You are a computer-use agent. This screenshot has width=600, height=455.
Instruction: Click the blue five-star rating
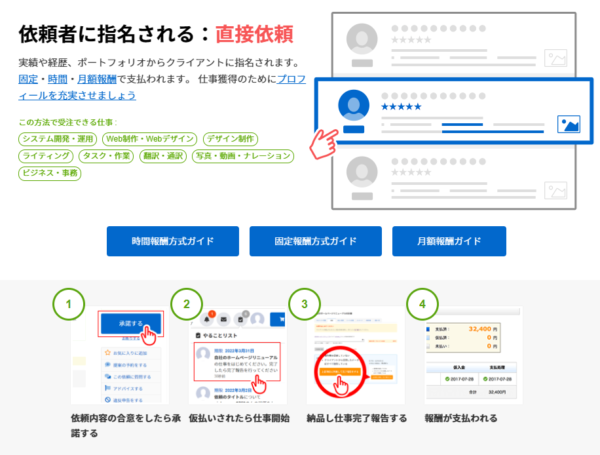[x=401, y=107]
